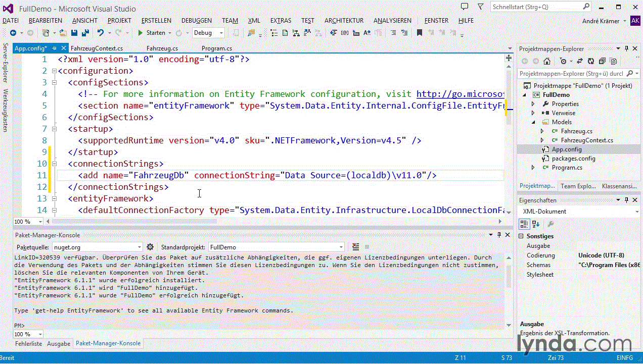The height and width of the screenshot is (364, 643).
Task: Open the notifications flag icon in title bar
Action: point(480,7)
